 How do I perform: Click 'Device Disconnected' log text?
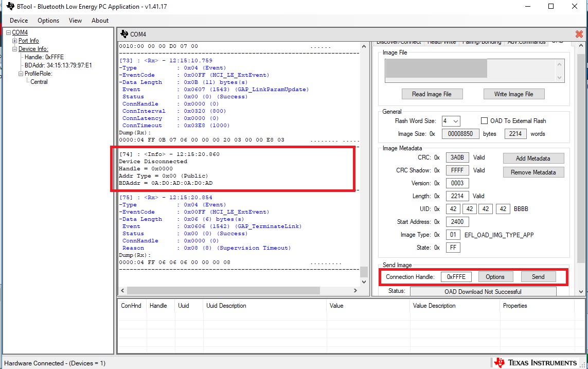click(153, 162)
